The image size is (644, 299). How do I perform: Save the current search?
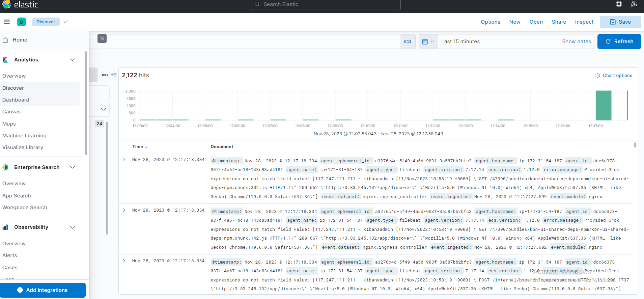click(620, 22)
